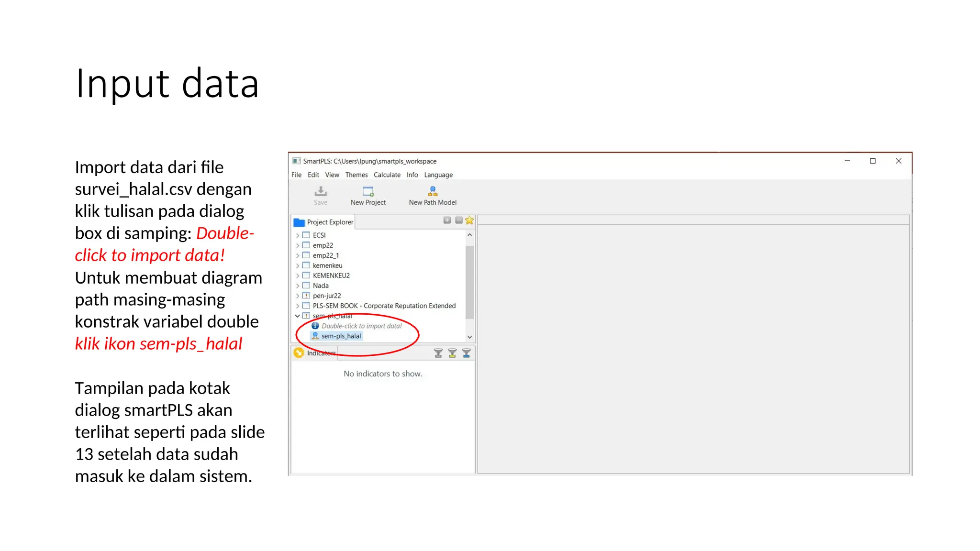Click the star icon in Project Explorer
Screen dimensions: 980x551
[469, 220]
